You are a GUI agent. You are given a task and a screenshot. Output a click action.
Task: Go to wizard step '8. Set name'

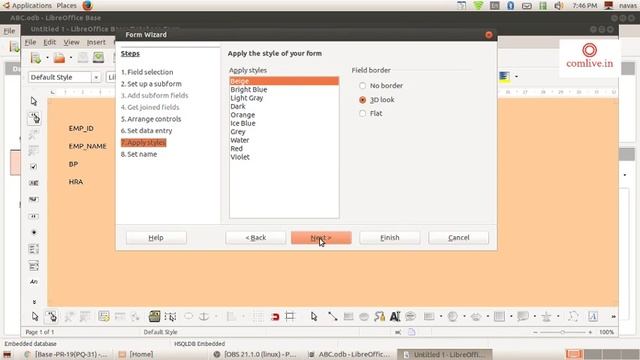(139, 154)
